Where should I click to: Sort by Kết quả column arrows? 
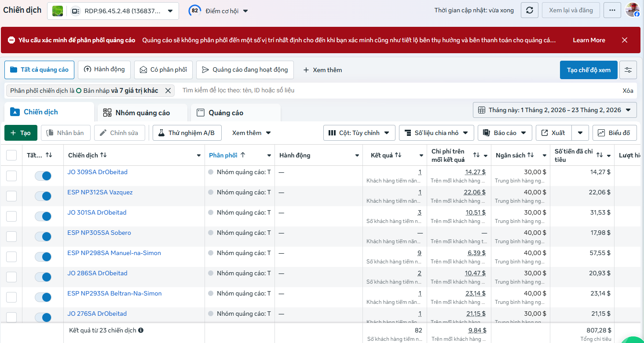click(x=398, y=155)
